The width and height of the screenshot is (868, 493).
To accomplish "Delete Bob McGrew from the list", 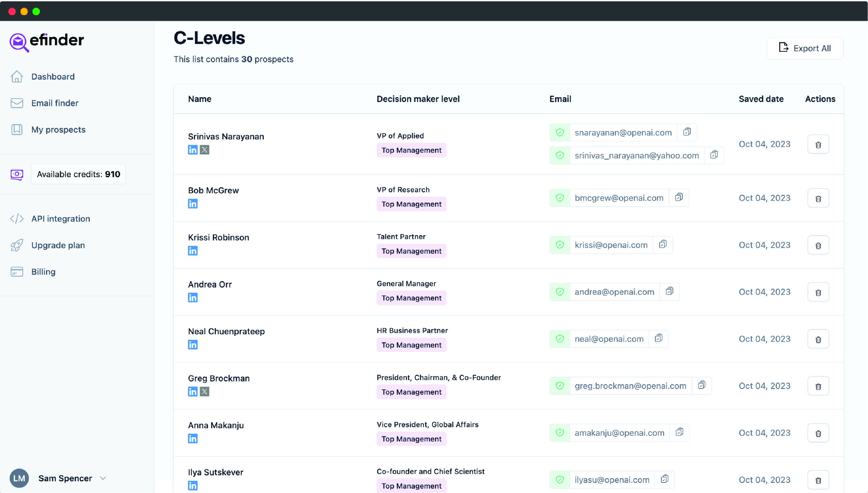I will pos(818,198).
